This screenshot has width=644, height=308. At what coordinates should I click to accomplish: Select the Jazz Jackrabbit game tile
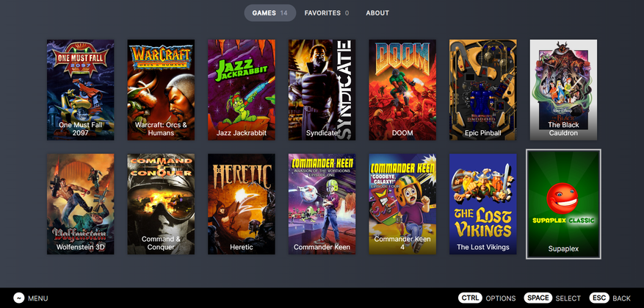tap(242, 90)
